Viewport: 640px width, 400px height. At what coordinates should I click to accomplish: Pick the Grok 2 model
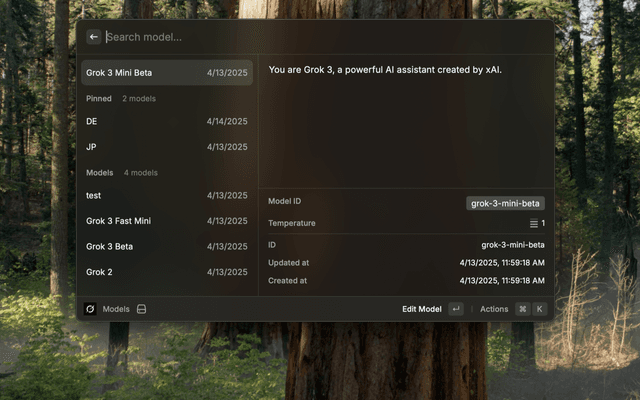167,271
